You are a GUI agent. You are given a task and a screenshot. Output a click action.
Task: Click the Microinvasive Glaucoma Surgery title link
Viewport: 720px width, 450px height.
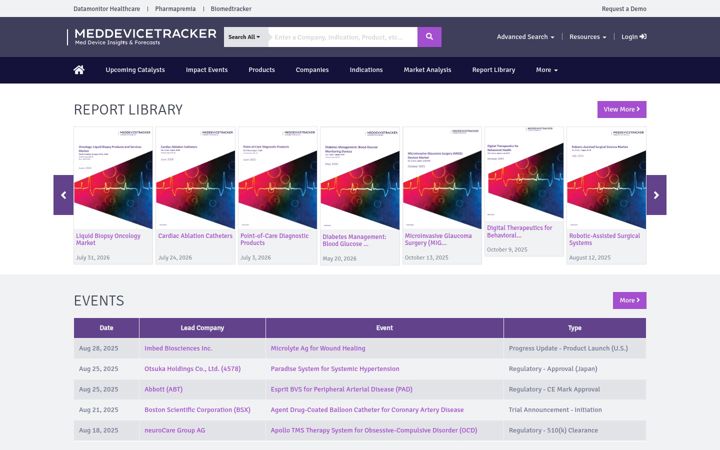(x=438, y=239)
